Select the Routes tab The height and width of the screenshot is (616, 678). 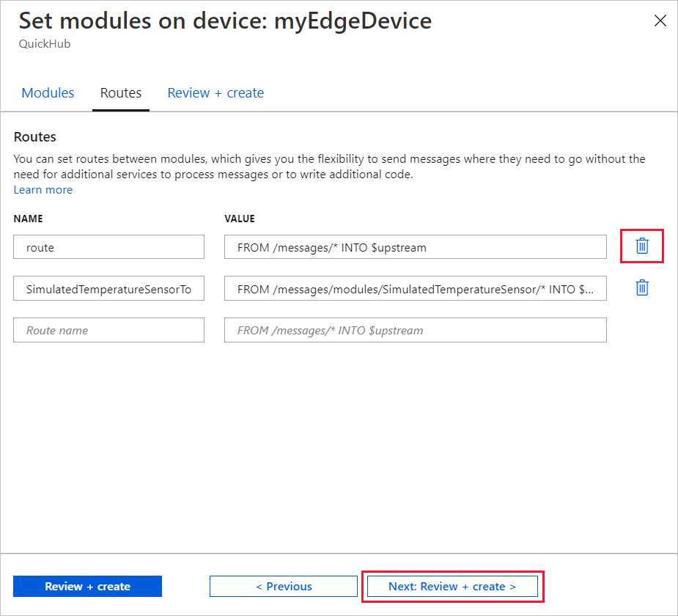(x=121, y=93)
